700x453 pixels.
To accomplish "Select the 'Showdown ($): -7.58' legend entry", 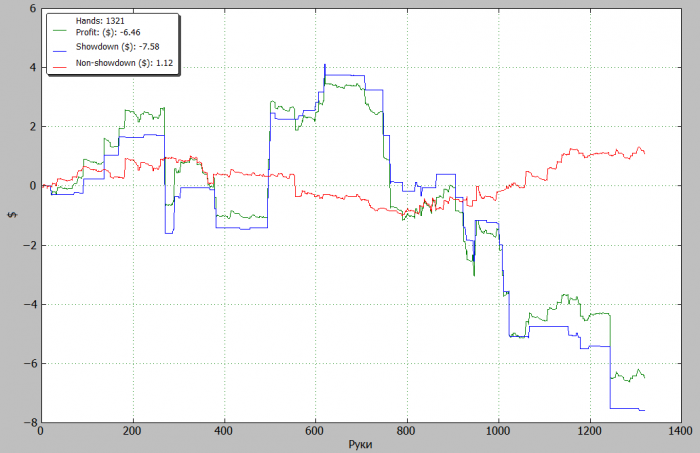I will [x=117, y=46].
